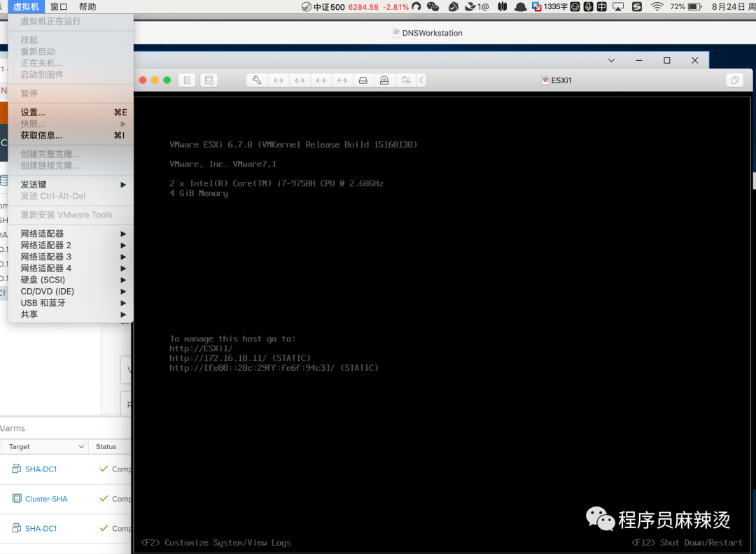Click the 1335字 word counter icon in the menu bar
The height and width of the screenshot is (554, 756).
(x=549, y=7)
